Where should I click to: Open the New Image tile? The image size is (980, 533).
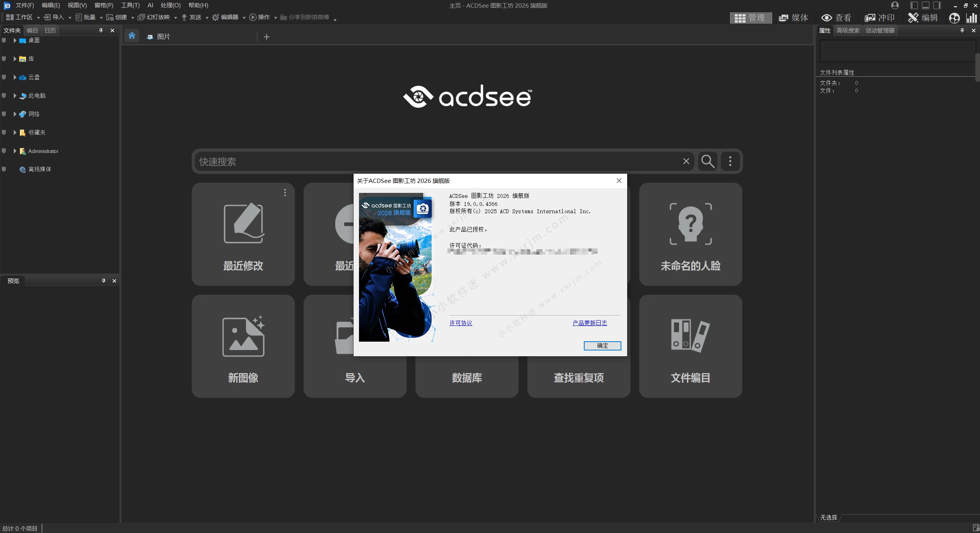coord(243,346)
